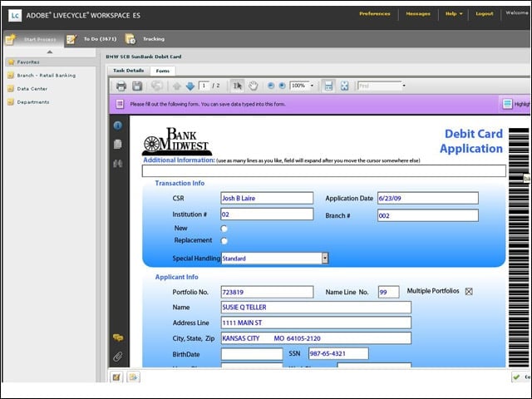Click the Institution # field
Screen dimensions: 532x399
(267, 214)
